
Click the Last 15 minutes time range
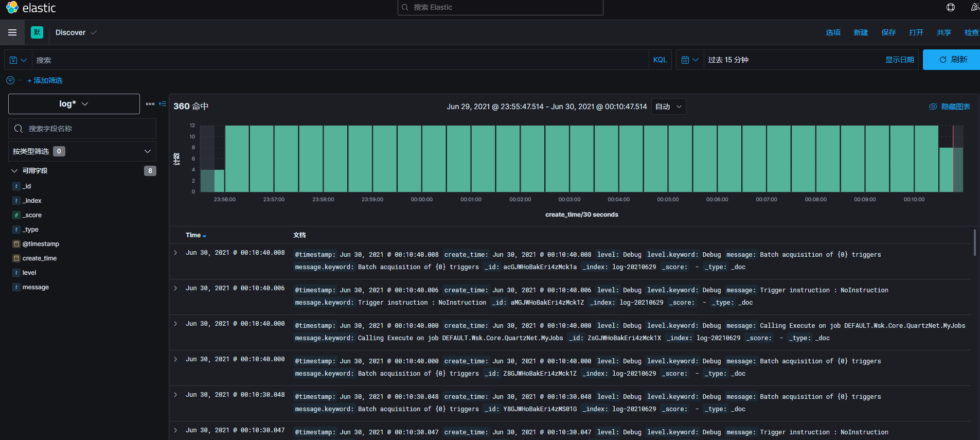coord(728,60)
